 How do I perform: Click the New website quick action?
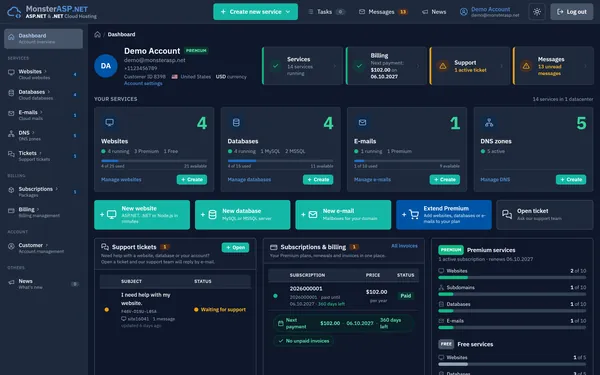tap(142, 215)
